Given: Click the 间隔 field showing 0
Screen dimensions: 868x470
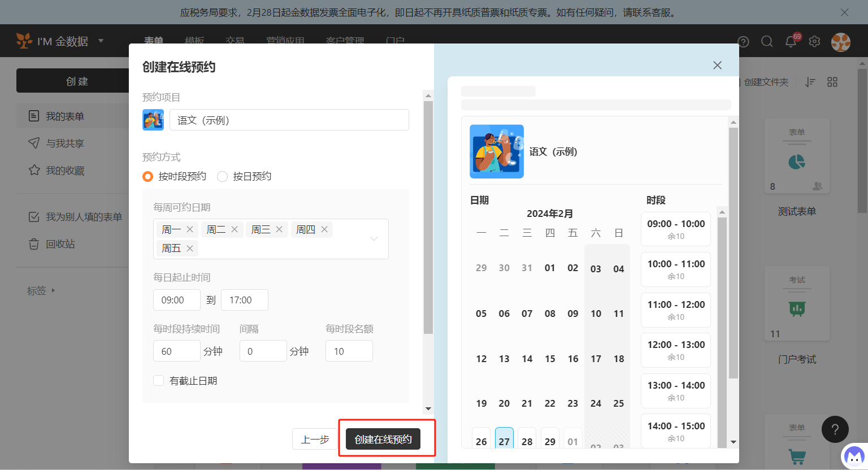Looking at the screenshot, I should 263,351.
